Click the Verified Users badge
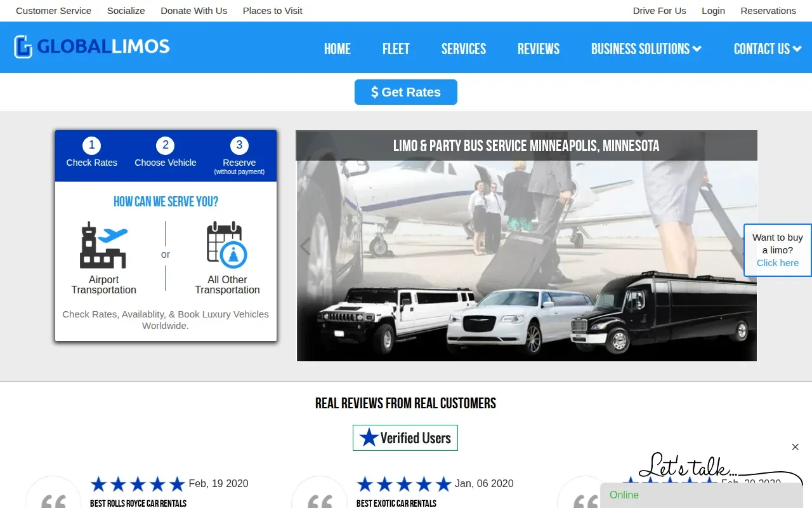Viewport: 812px width, 508px height. tap(405, 438)
